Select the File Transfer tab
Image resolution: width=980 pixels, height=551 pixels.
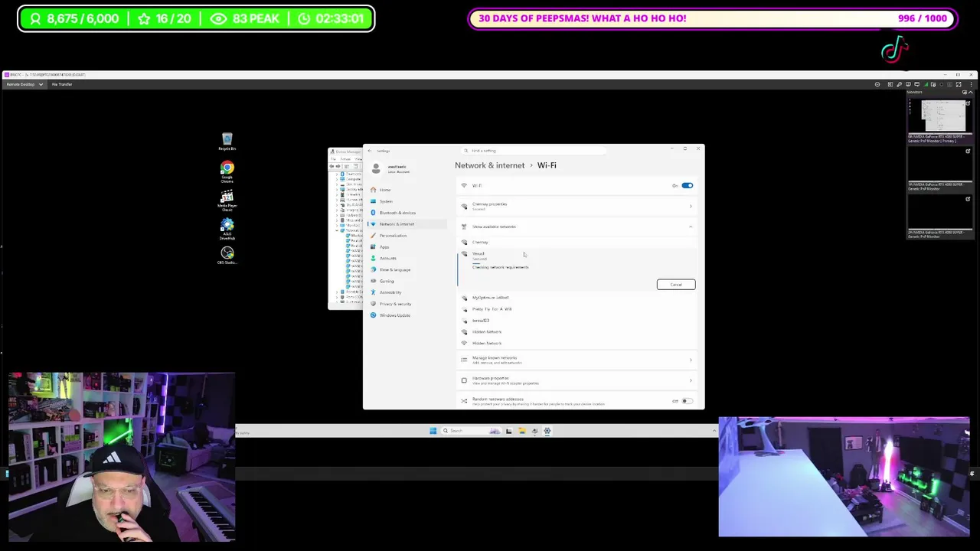(x=62, y=84)
